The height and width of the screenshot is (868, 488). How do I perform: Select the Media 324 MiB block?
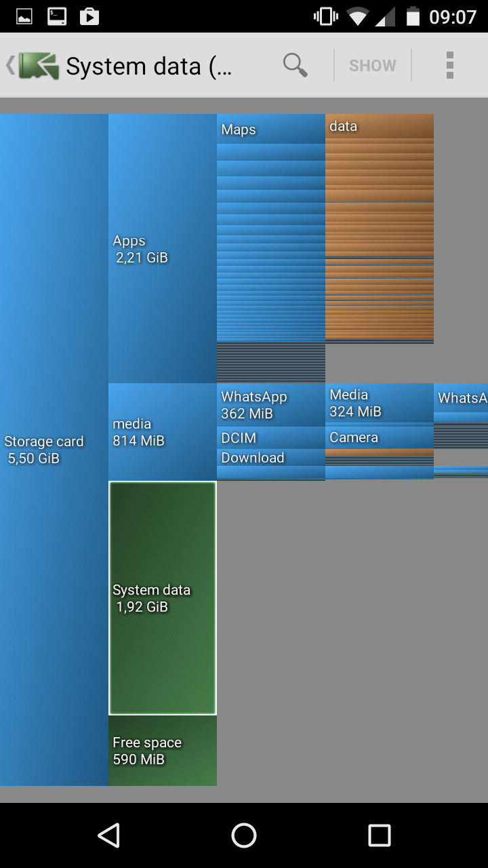click(x=380, y=403)
